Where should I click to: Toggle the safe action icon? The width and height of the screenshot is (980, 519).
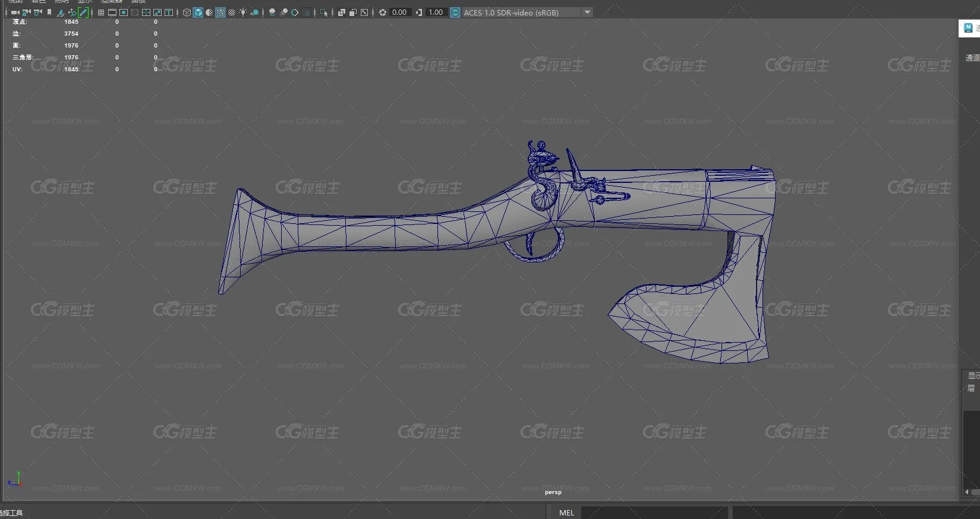[x=157, y=12]
